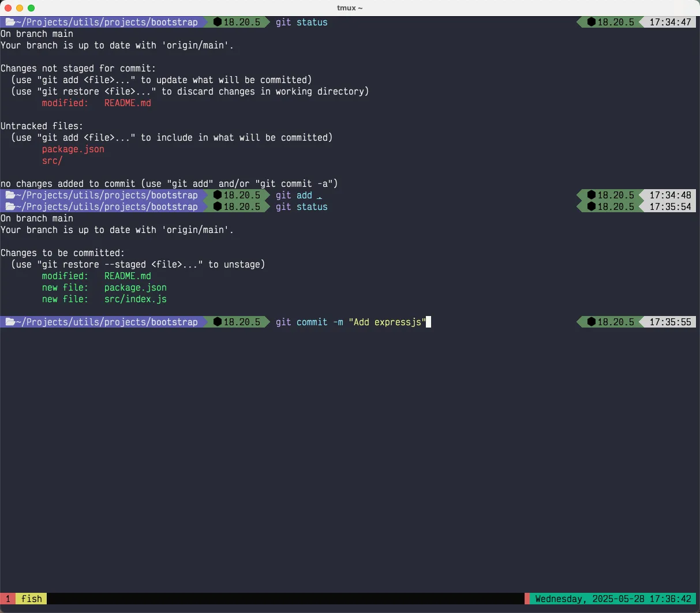Click the red unstaged README.md filename
Image resolution: width=700 pixels, height=613 pixels.
(x=128, y=103)
